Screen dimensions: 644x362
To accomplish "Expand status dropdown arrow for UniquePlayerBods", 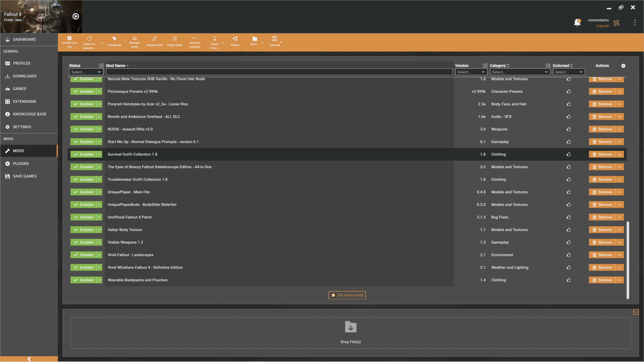I will [100, 204].
